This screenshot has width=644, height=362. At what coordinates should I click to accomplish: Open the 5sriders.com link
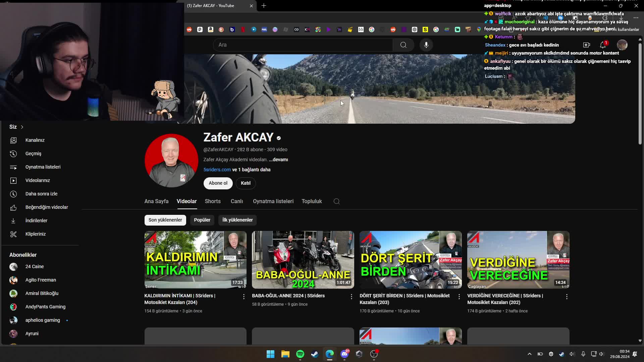217,170
